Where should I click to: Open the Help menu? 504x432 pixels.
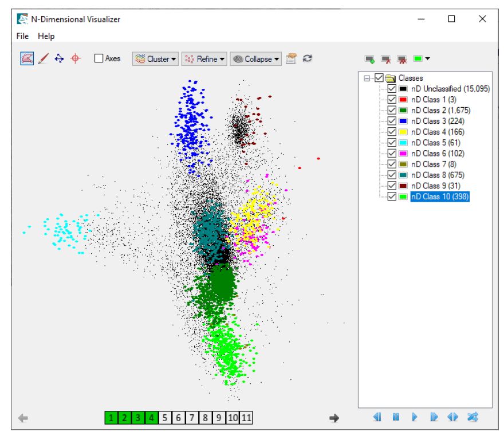click(46, 36)
